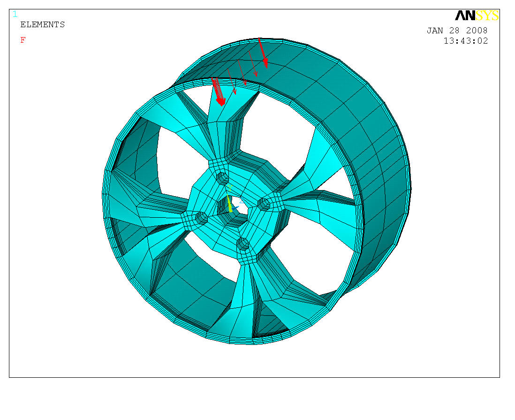Click the ANSYS logo
Screen dimensions: 515x420
[477, 15]
